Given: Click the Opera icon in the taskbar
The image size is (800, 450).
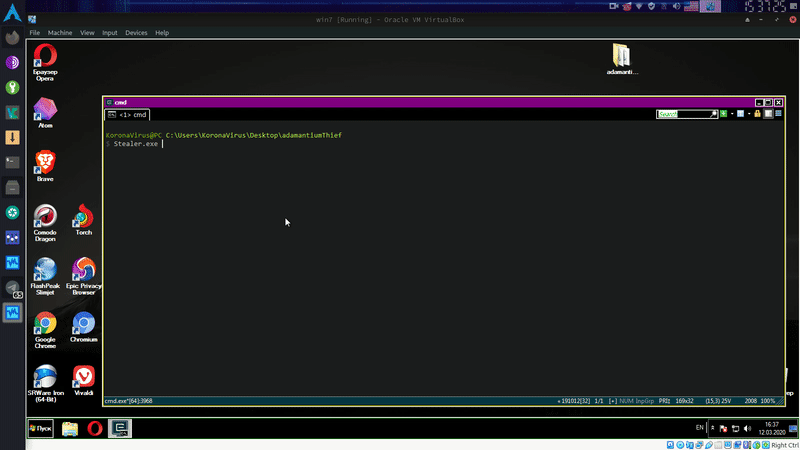Looking at the screenshot, I should [x=95, y=428].
